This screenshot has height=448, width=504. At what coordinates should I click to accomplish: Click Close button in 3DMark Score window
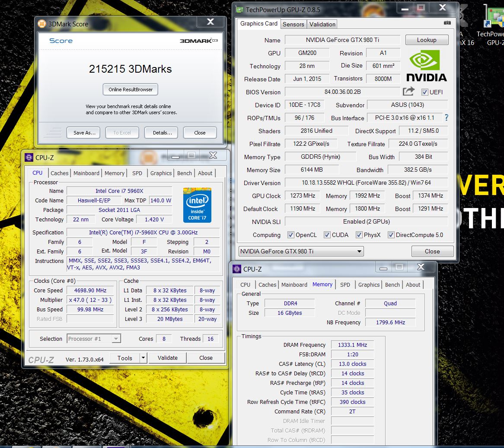[x=200, y=132]
